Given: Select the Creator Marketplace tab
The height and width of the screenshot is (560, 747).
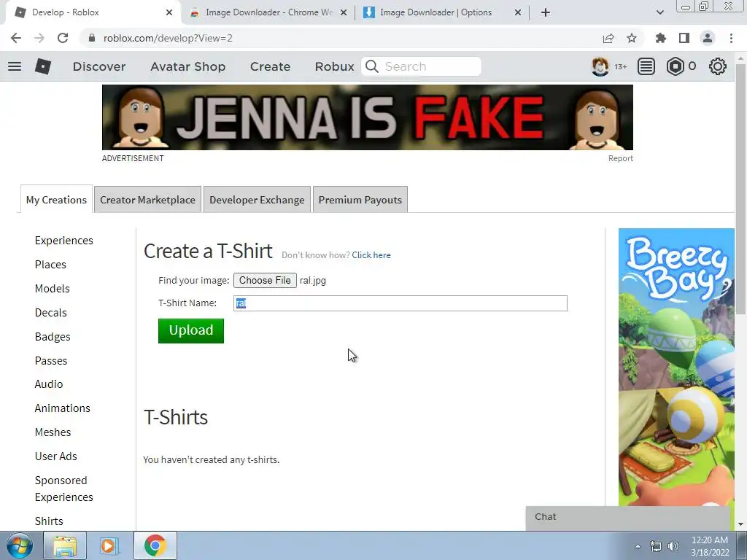Looking at the screenshot, I should (x=147, y=200).
